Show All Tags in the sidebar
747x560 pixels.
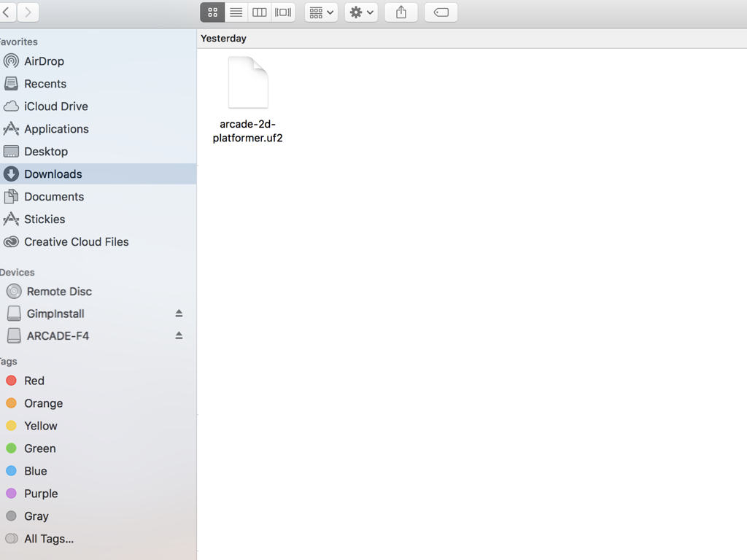pyautogui.click(x=98, y=539)
